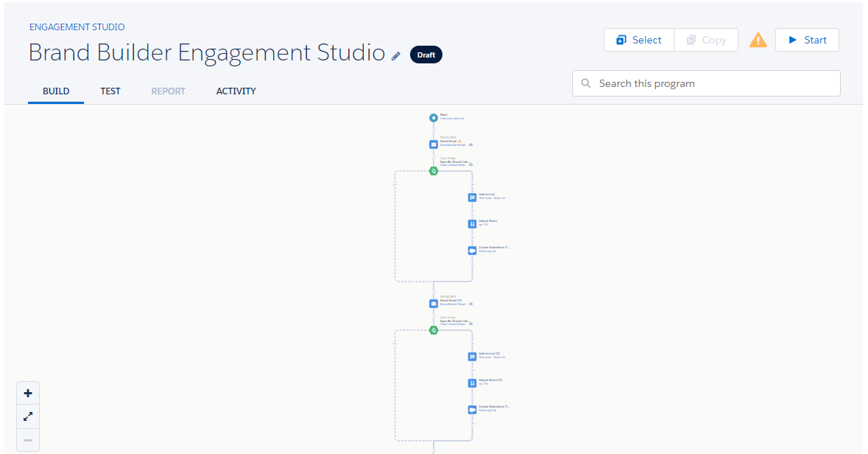Expand the canvas with the fullscreen arrows icon

click(x=27, y=416)
